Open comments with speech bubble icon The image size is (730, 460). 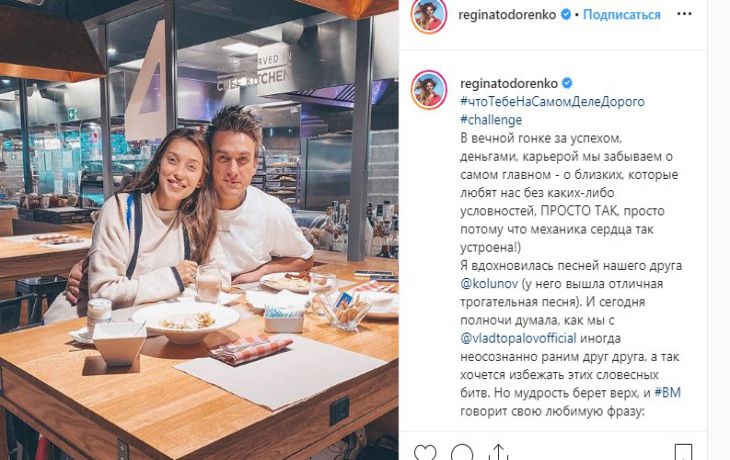click(x=462, y=453)
